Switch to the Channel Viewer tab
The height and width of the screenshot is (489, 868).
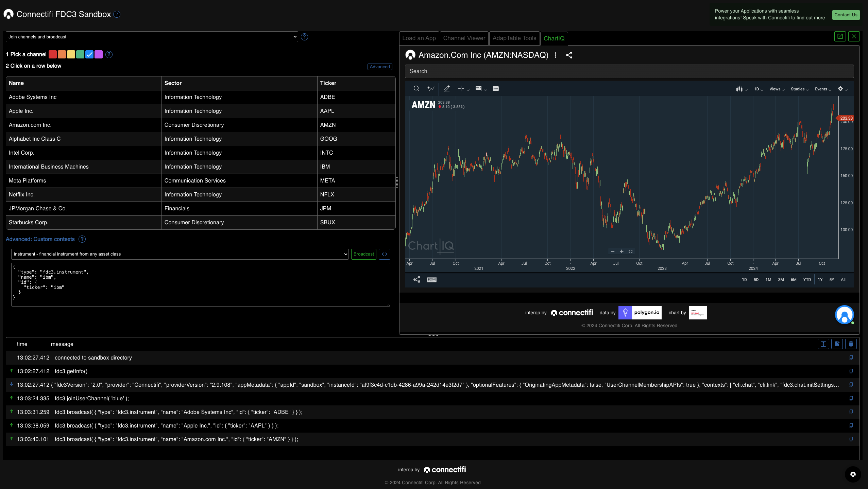pyautogui.click(x=464, y=38)
